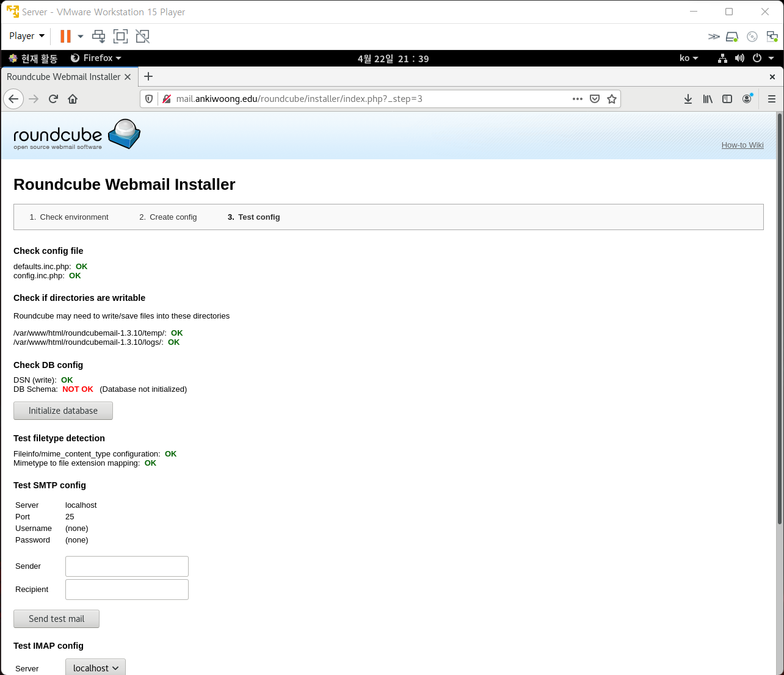Click VMware network adapter device icon
The height and width of the screenshot is (675, 784).
(x=772, y=37)
